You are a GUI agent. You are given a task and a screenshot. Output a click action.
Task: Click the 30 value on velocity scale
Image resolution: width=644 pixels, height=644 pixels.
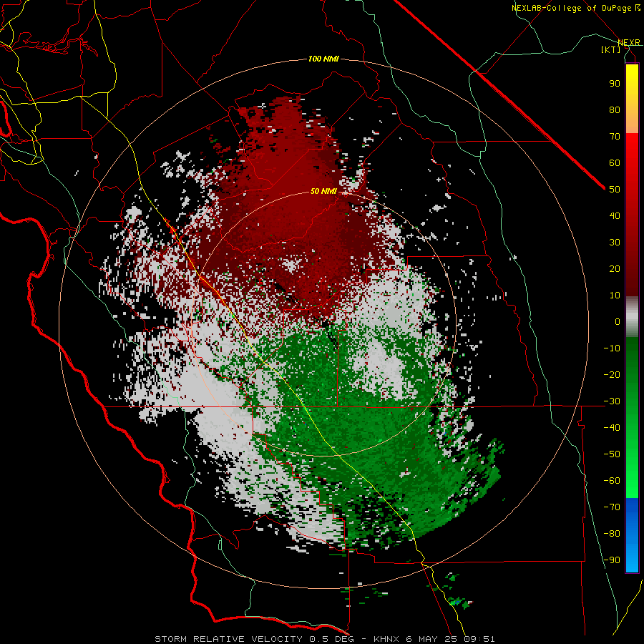[615, 243]
